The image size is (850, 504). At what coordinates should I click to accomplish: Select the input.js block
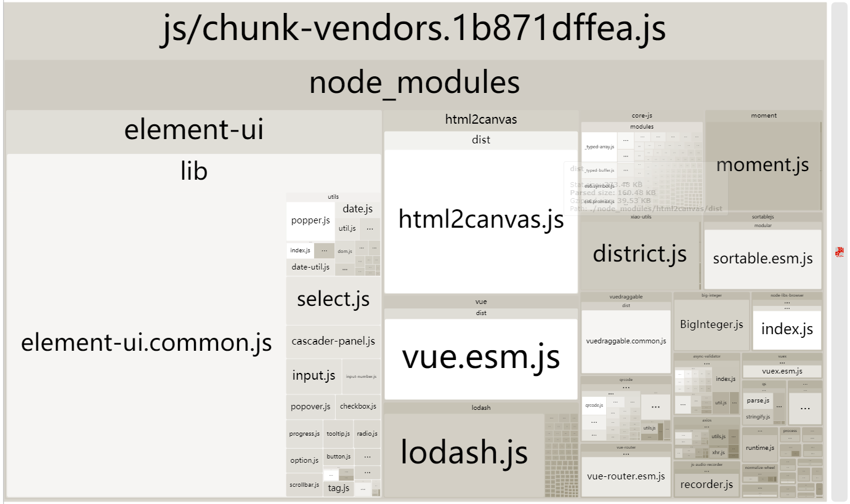314,376
